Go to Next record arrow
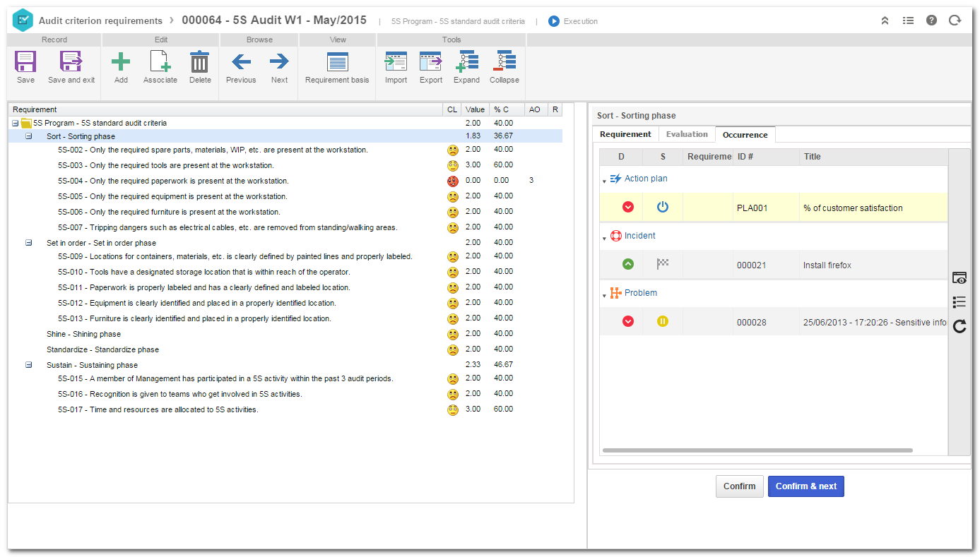This screenshot has height=557, width=980. point(279,62)
